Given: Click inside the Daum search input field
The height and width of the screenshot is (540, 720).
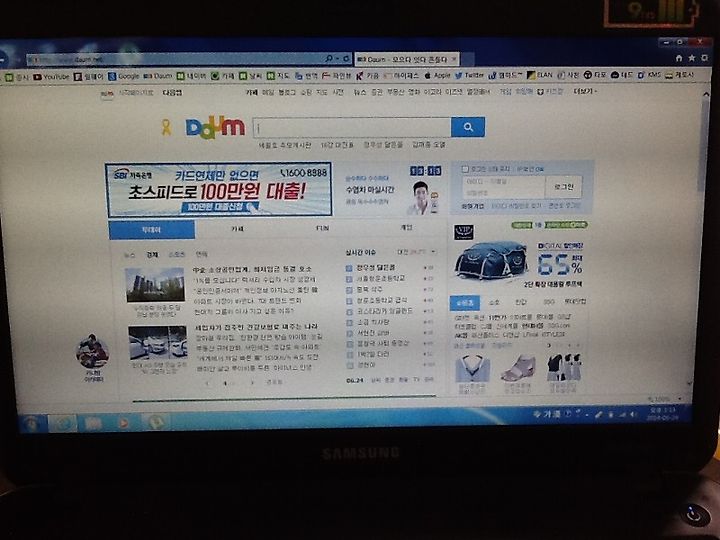Looking at the screenshot, I should click(x=352, y=128).
